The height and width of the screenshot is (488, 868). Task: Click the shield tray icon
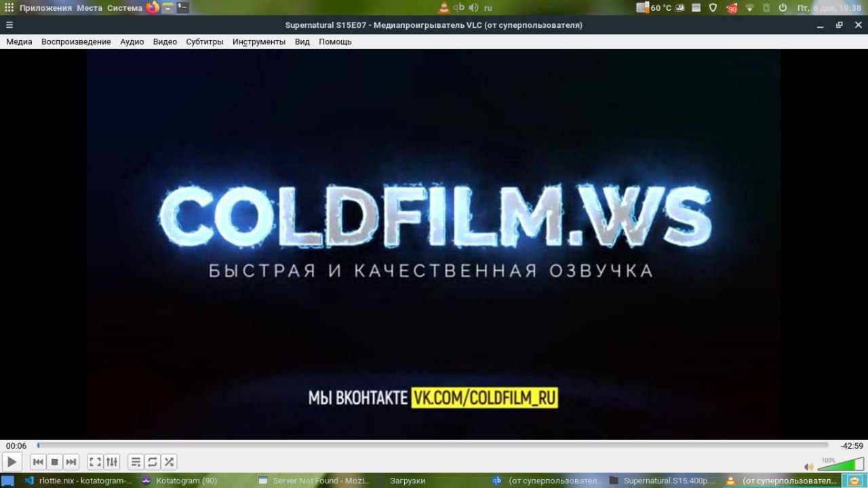713,8
